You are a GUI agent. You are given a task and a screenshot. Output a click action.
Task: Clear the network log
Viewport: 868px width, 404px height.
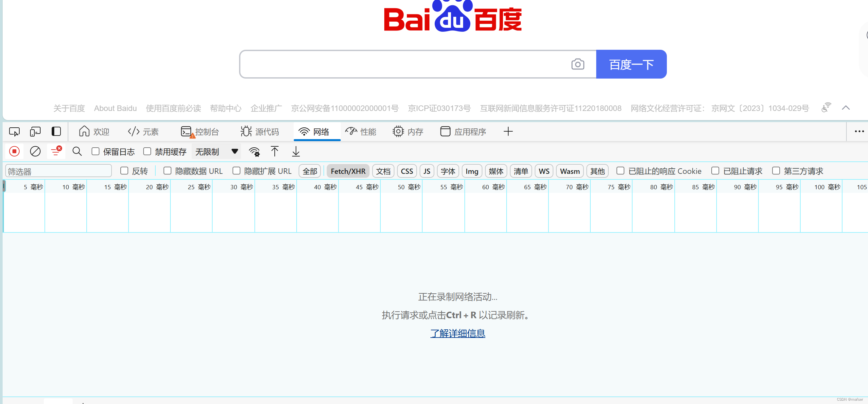[35, 151]
